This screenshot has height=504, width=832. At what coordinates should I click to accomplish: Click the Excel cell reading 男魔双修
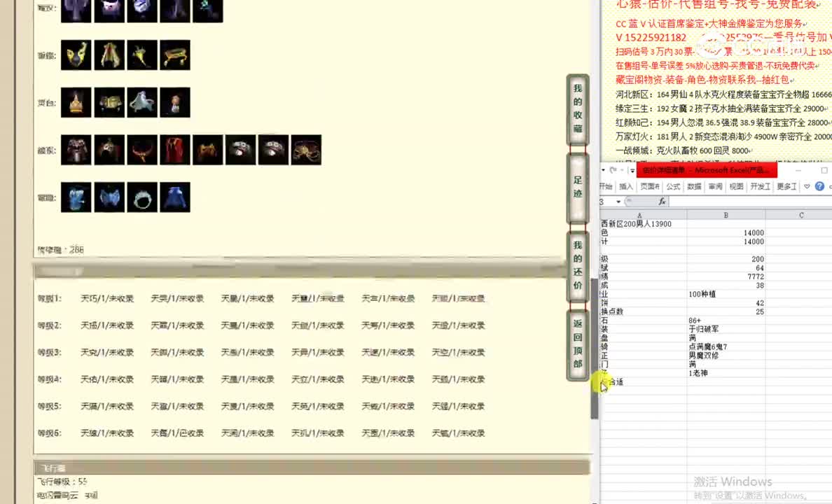coord(726,356)
